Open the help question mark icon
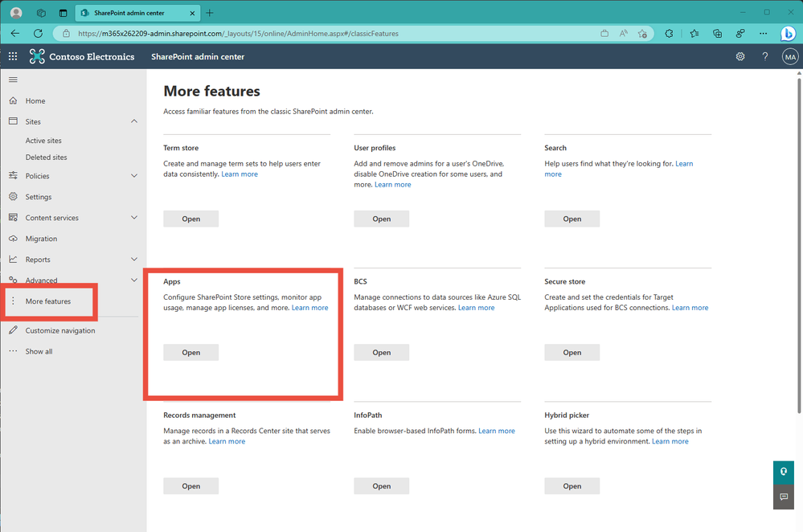Image resolution: width=803 pixels, height=532 pixels. 764,56
